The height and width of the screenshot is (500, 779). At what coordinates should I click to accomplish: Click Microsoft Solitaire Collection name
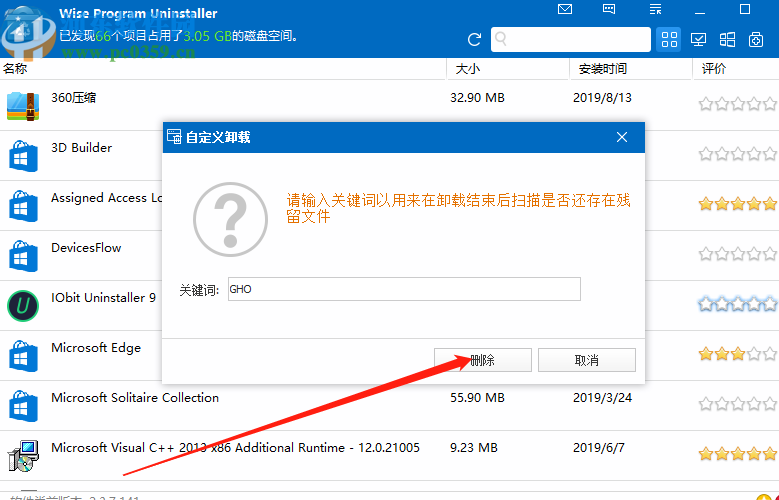(135, 398)
